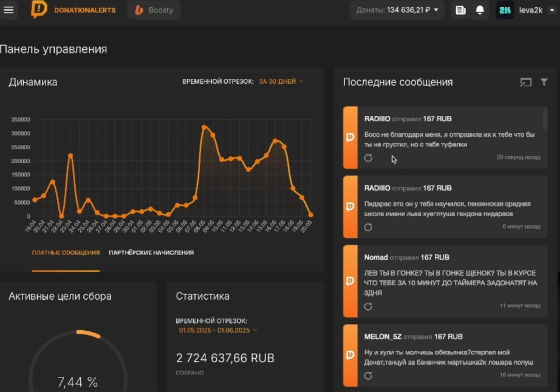This screenshot has width=560, height=392.
Task: Switch to ПАРТНЁРСКИЕ НАЧИСЛЕНИЯ tab
Action: [151, 252]
